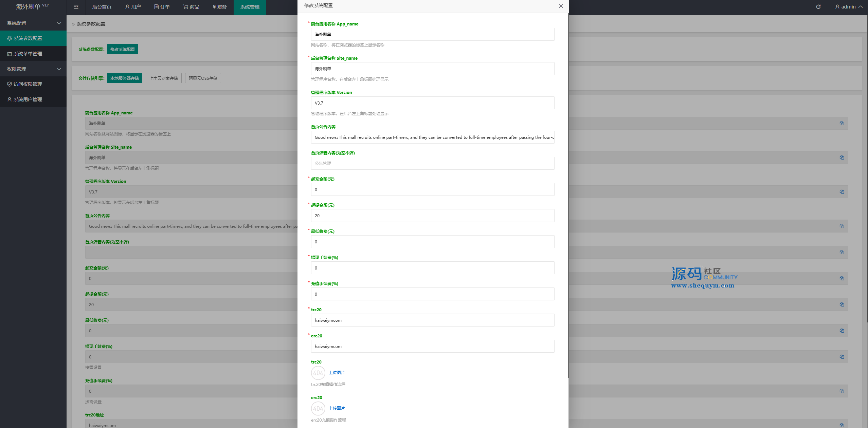Open 系统菜单管理 in sidebar
Image resolution: width=868 pixels, height=428 pixels.
pyautogui.click(x=33, y=54)
